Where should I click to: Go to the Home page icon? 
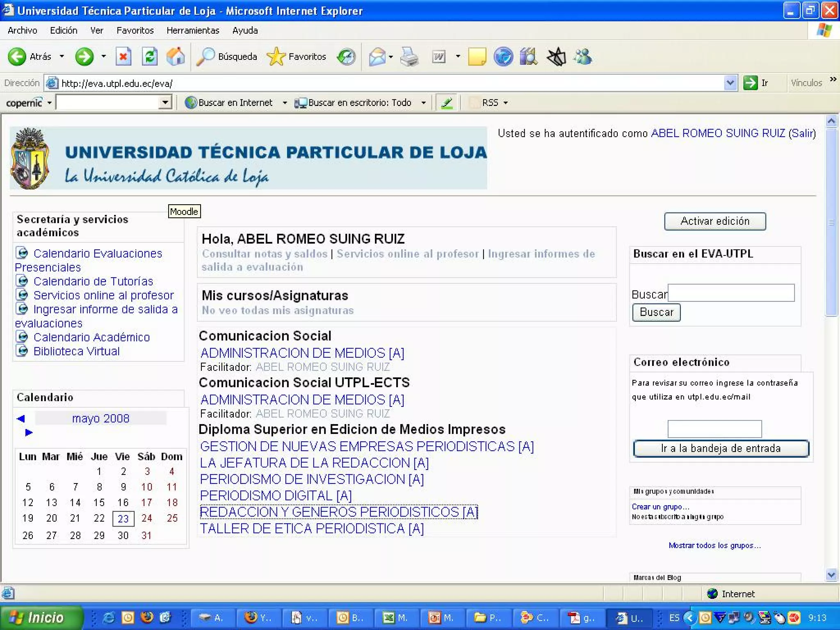(x=175, y=57)
